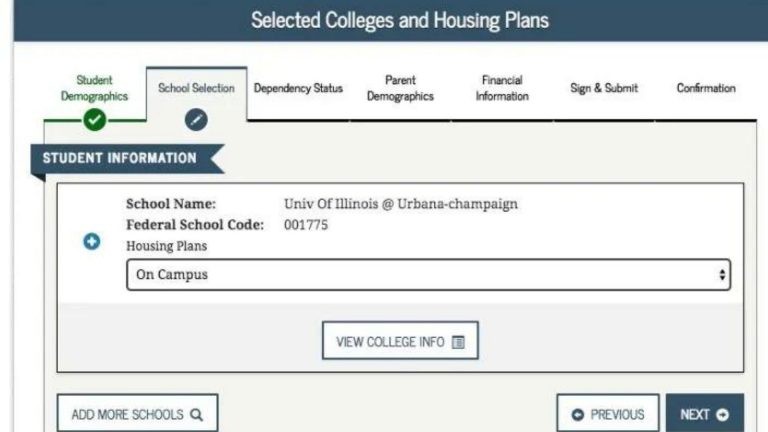Open the Confirmation tab
The width and height of the screenshot is (768, 432).
pyautogui.click(x=706, y=88)
